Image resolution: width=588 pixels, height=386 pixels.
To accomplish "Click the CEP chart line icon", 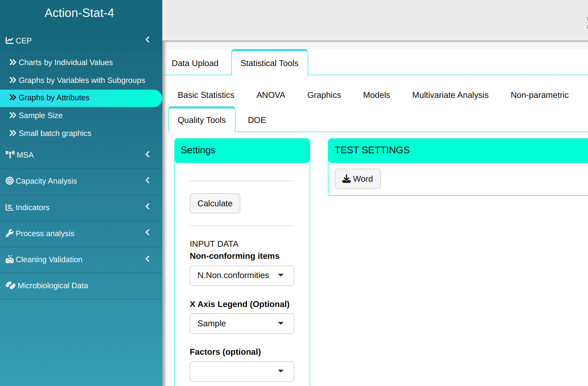I will click(9, 40).
